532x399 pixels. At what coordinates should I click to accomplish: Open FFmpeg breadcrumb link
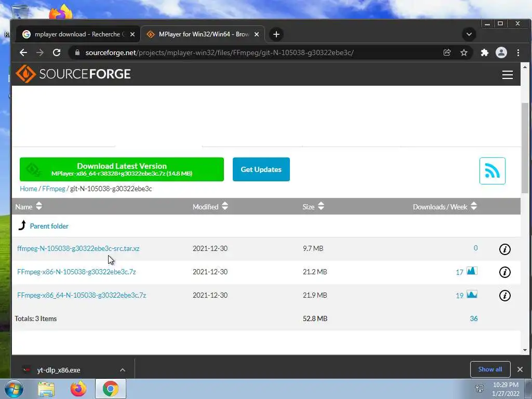[54, 189]
